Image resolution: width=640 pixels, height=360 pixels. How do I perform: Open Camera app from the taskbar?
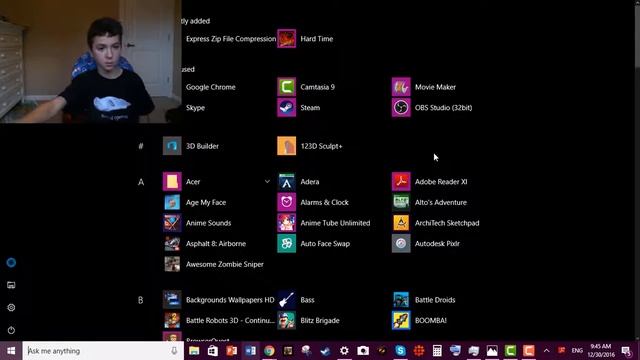point(363,351)
